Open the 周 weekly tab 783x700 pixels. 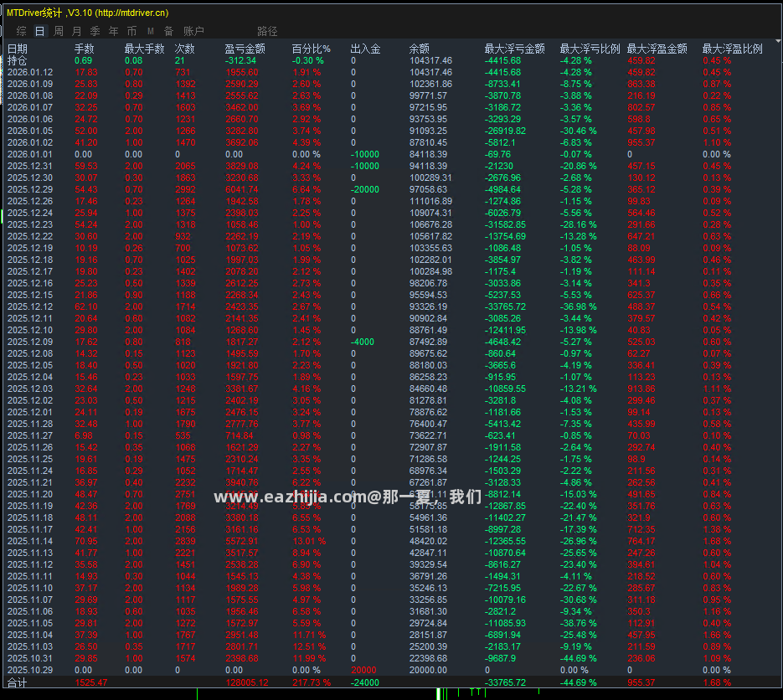pos(59,32)
